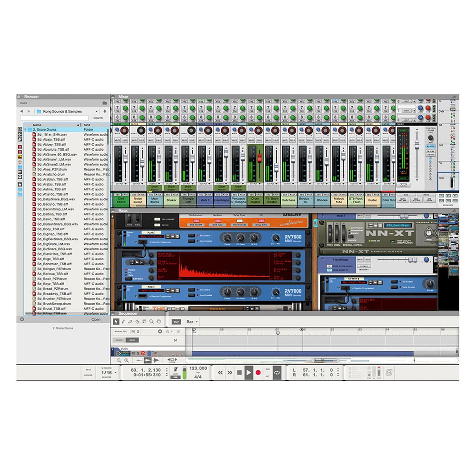
Task: Toggle Mute on the stab 1 rack device
Action: (x=360, y=216)
